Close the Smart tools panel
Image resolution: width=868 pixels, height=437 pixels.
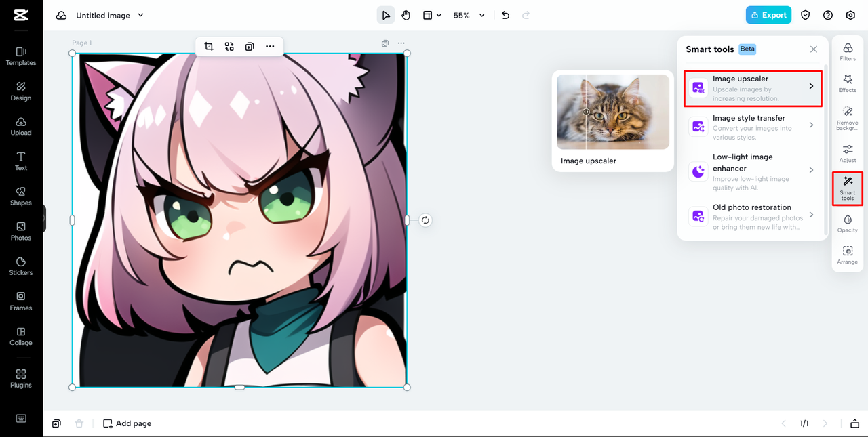click(814, 49)
